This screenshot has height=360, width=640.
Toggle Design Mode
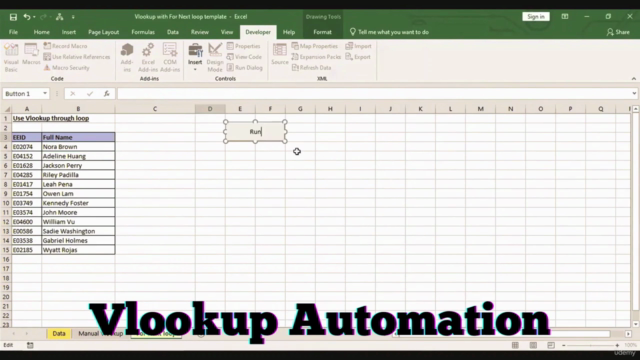coord(215,58)
